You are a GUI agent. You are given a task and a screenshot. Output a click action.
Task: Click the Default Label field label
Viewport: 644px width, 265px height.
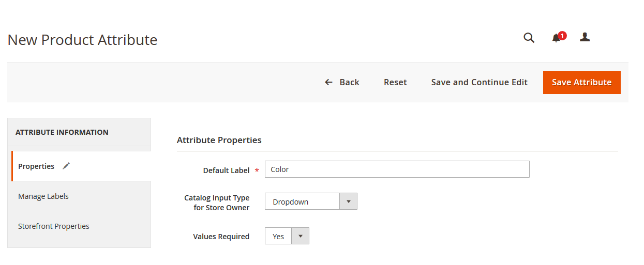pos(227,170)
